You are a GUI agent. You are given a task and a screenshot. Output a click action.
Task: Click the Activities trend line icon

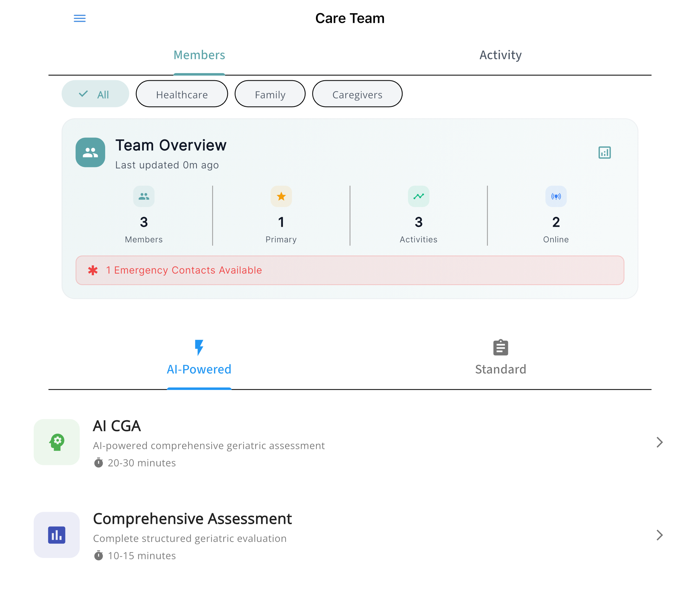[418, 196]
